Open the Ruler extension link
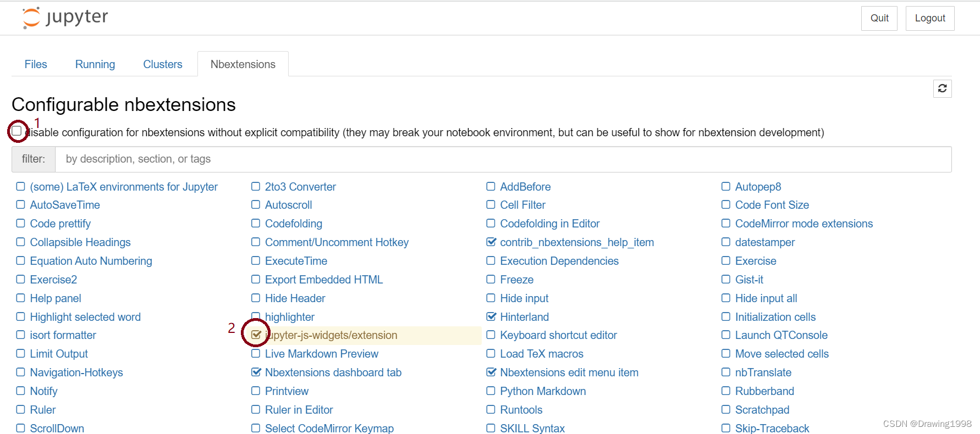 pyautogui.click(x=43, y=410)
